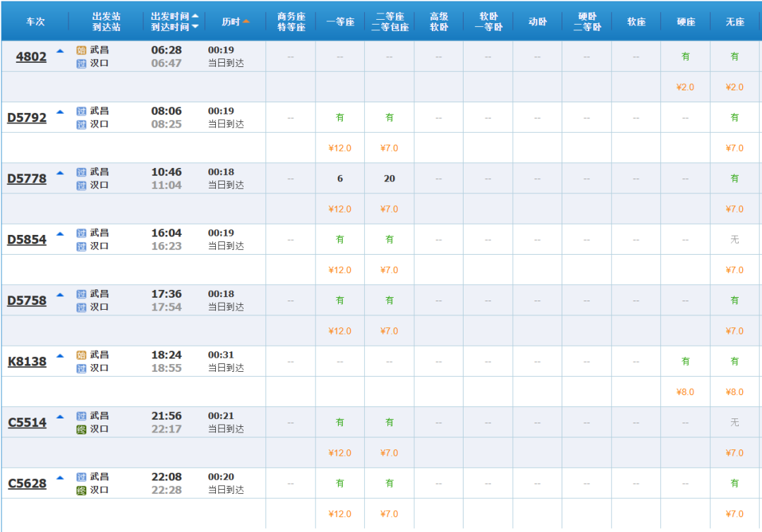Select the 硬座 availability 有 for train 4802
This screenshot has height=532, width=762.
[685, 56]
